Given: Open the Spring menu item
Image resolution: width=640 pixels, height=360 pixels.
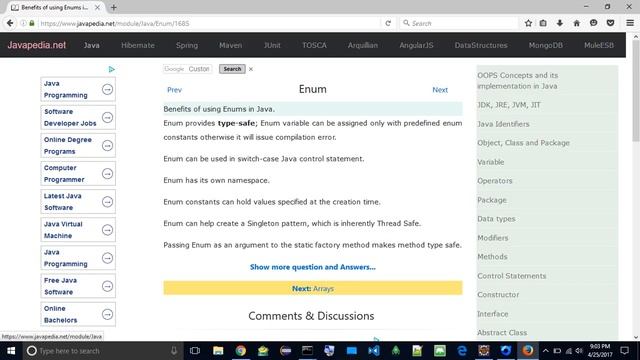Looking at the screenshot, I should pos(187,45).
